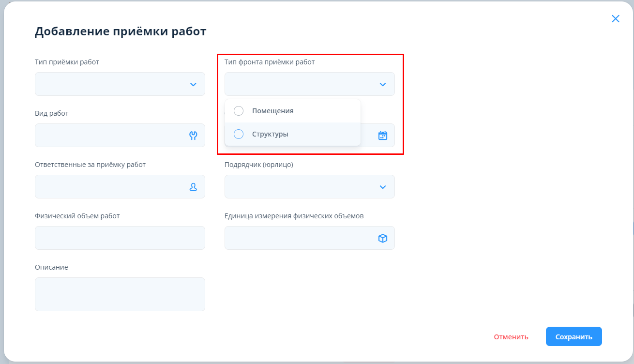Collapse the Тип фронта приёмки работ dropdown arrow
Viewport: 634px width, 364px height.
pyautogui.click(x=382, y=84)
